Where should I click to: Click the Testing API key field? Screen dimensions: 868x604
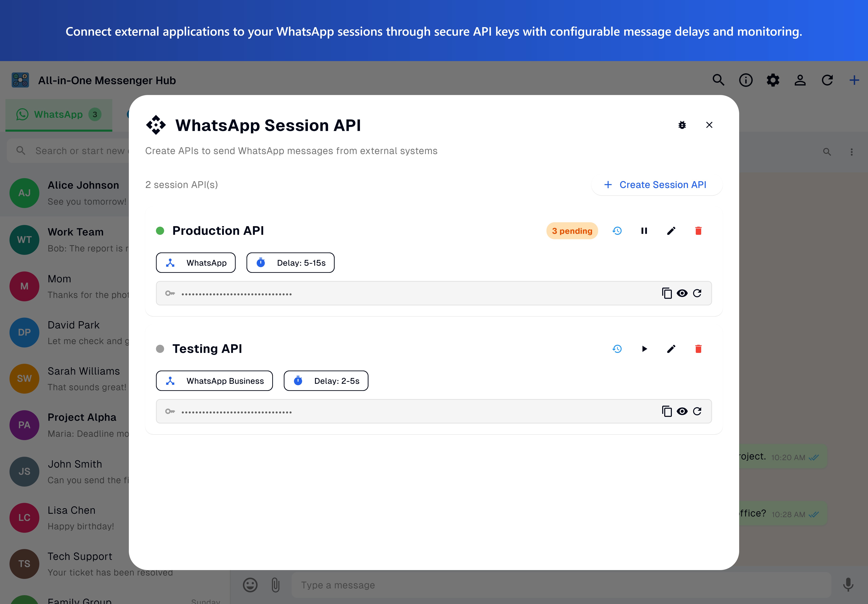point(434,411)
